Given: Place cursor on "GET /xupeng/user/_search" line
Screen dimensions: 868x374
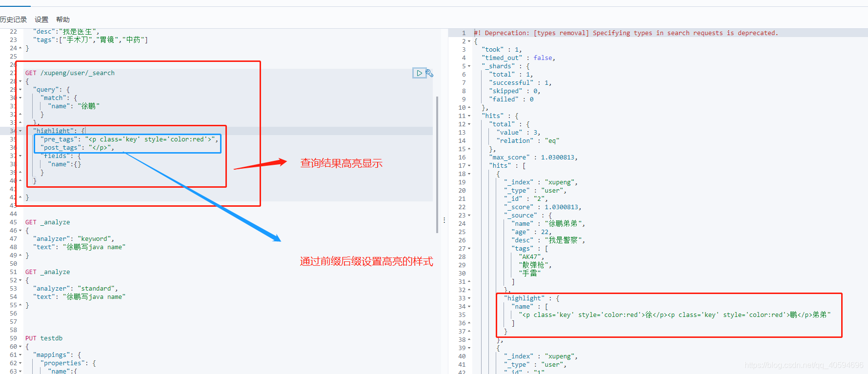Looking at the screenshot, I should point(70,73).
